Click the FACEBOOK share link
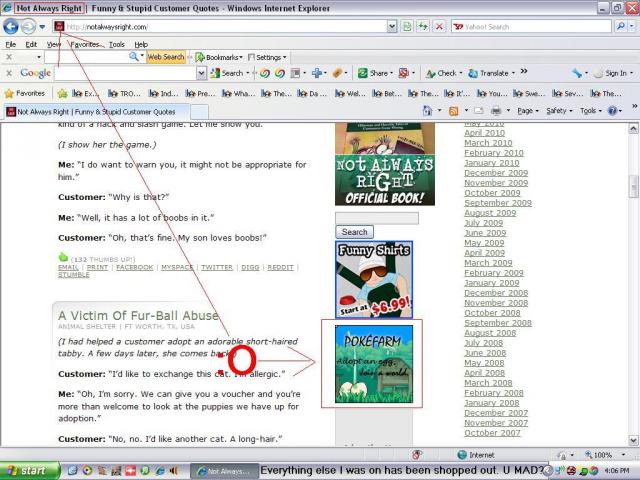The height and width of the screenshot is (480, 640). pos(133,268)
